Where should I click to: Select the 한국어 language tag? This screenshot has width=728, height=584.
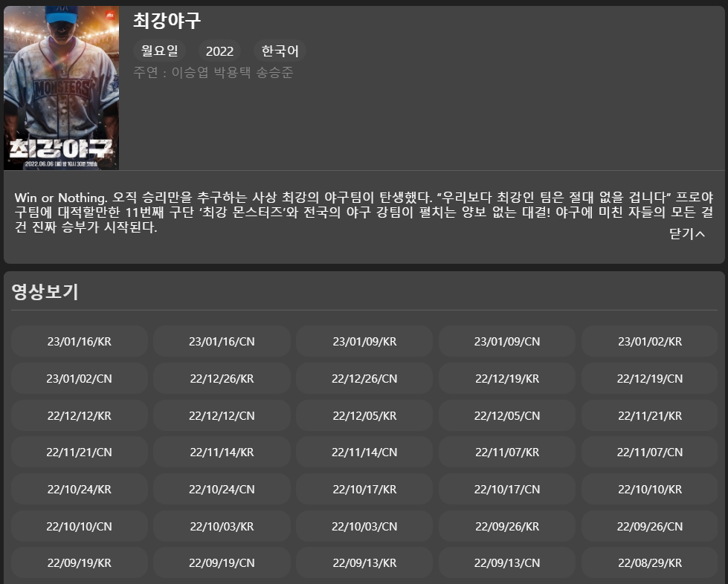pos(280,51)
